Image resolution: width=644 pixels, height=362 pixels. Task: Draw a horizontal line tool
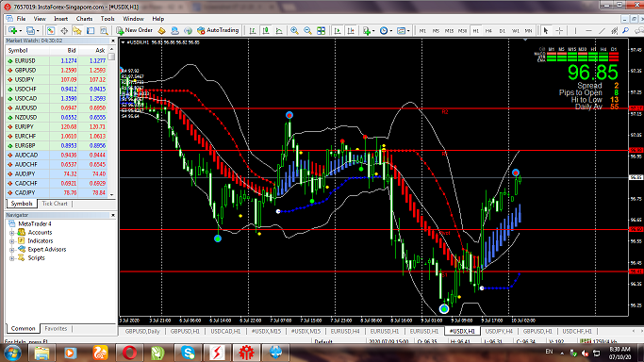pyautogui.click(x=588, y=30)
